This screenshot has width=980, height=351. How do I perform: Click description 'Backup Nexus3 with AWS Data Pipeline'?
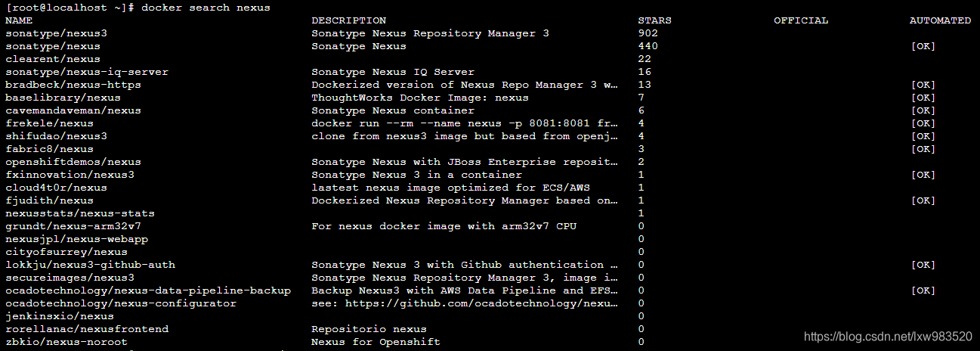coord(465,290)
